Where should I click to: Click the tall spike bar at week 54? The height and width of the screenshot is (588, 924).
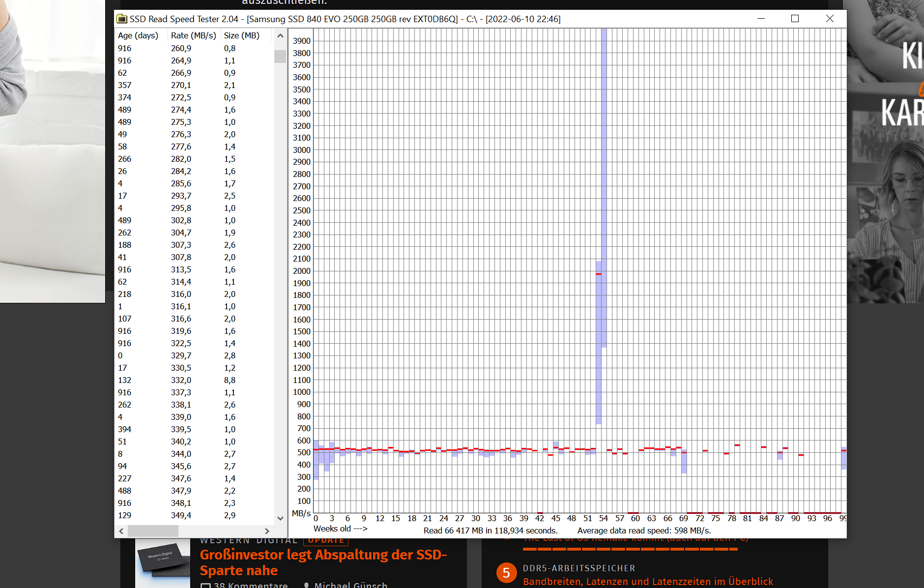click(604, 187)
